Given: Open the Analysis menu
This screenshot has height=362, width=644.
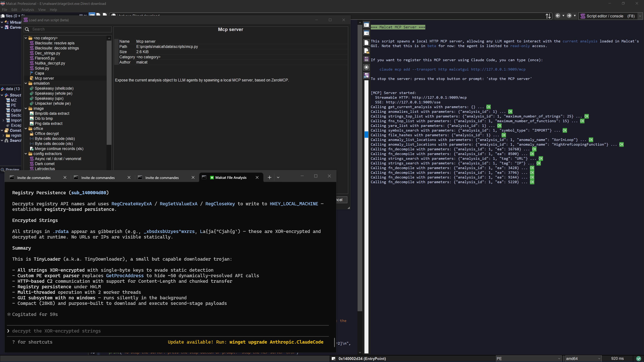Looking at the screenshot, I should click(28, 10).
